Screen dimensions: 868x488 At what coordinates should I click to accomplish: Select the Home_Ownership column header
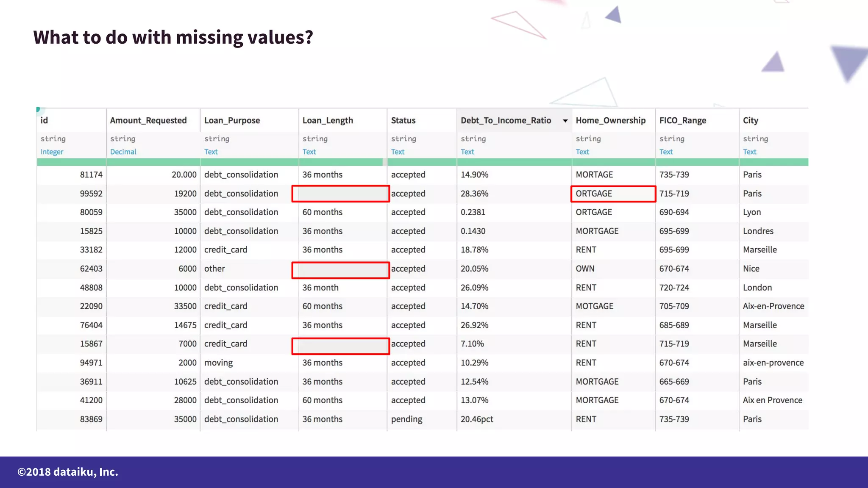(610, 120)
